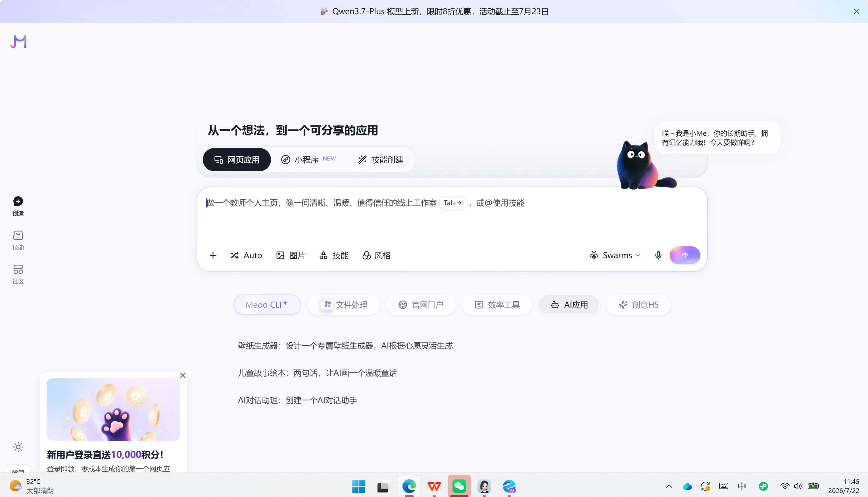
Task: Open WPS Office from the taskbar
Action: tap(434, 486)
